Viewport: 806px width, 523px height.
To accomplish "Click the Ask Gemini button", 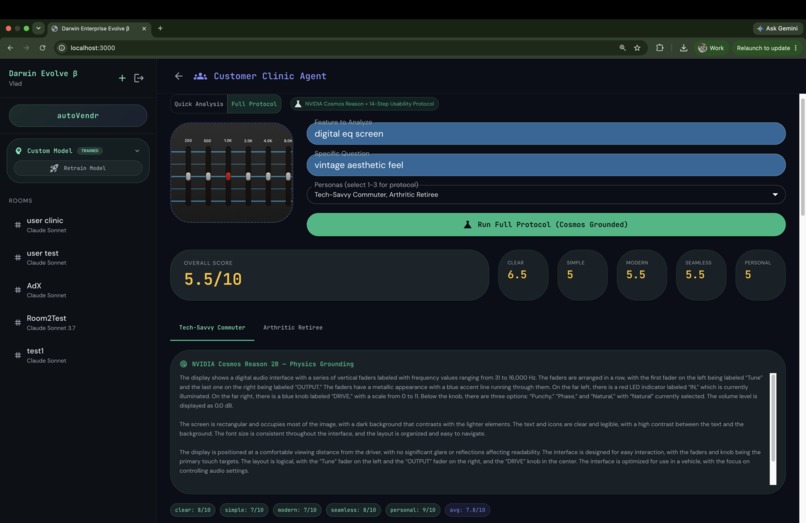I will tap(778, 28).
